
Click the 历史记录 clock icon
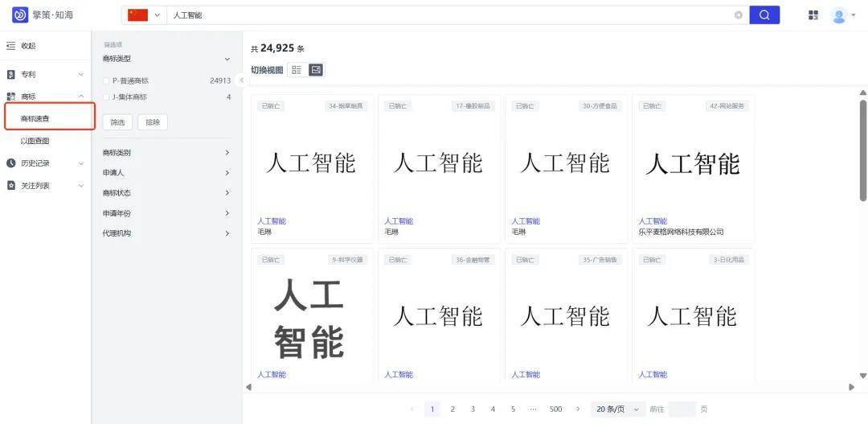10,163
